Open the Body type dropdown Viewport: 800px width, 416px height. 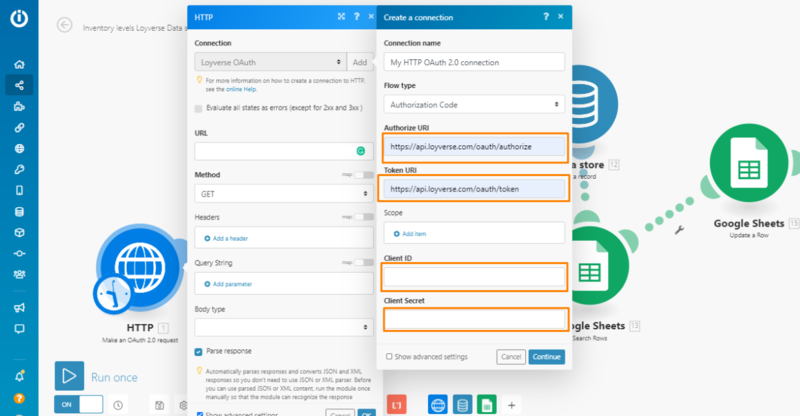pyautogui.click(x=284, y=327)
